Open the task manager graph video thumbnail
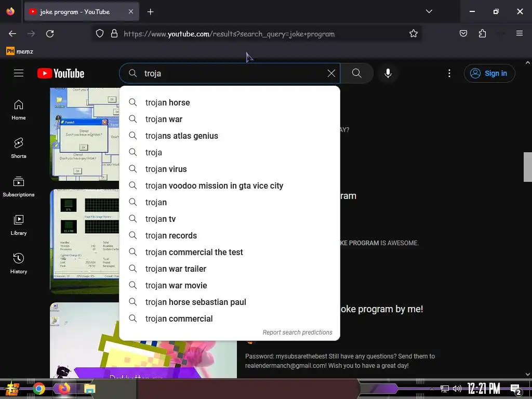Image resolution: width=532 pixels, height=399 pixels. 85,241
